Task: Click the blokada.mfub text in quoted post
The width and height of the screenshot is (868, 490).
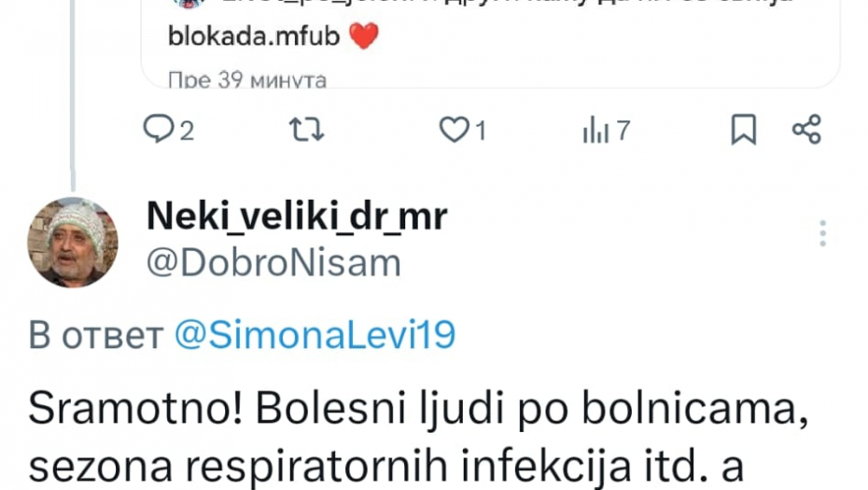Action: tap(254, 36)
